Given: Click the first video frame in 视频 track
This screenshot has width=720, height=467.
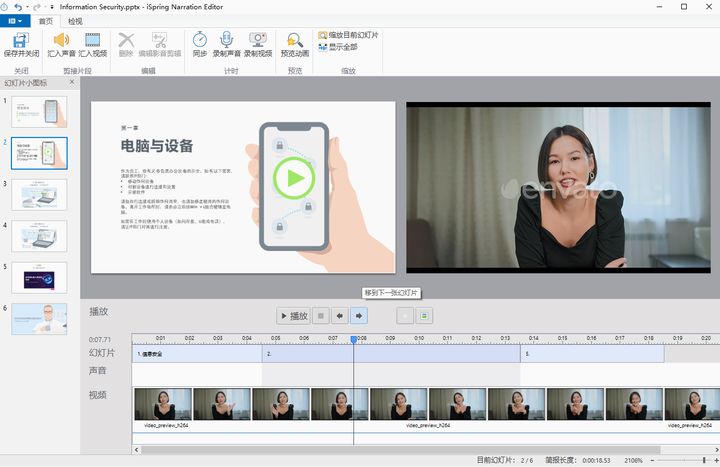Looking at the screenshot, I should [163, 404].
